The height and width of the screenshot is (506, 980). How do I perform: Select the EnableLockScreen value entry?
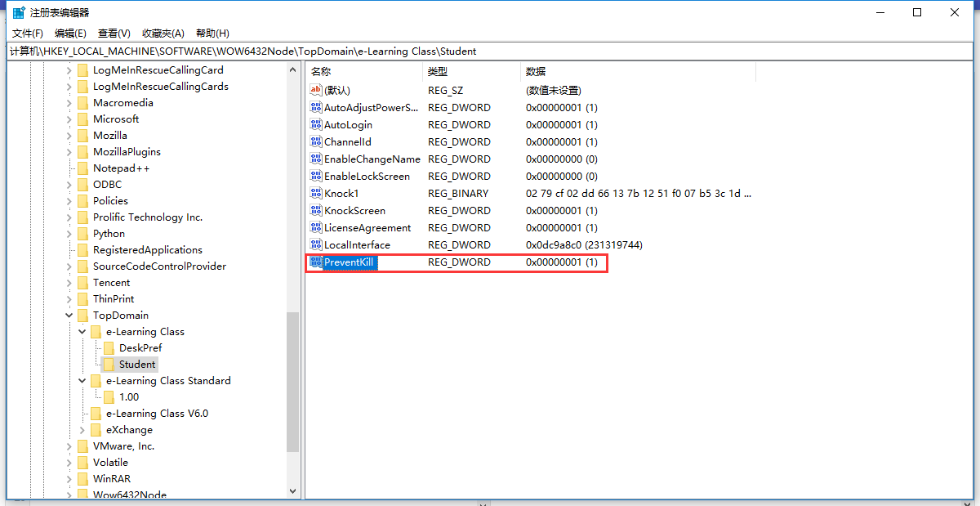tap(367, 177)
